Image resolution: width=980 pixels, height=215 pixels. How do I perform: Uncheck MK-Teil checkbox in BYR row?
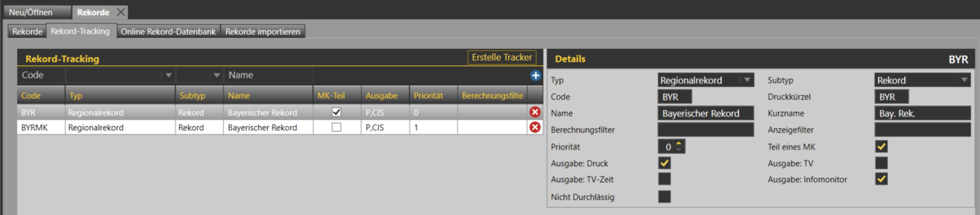click(336, 112)
